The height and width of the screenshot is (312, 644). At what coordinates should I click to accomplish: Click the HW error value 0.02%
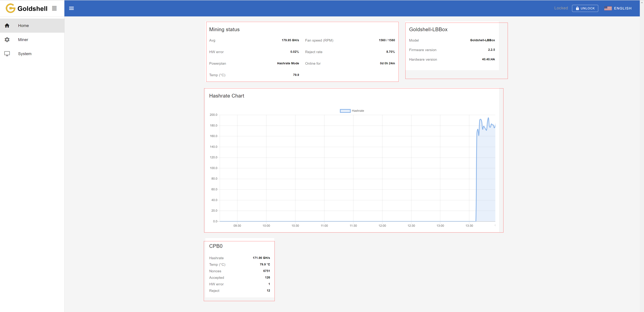click(294, 52)
